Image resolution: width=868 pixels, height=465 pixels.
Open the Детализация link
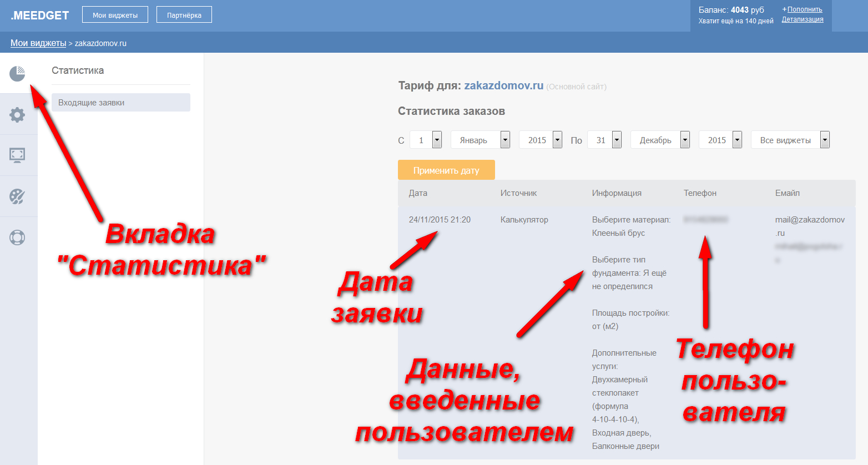point(803,19)
